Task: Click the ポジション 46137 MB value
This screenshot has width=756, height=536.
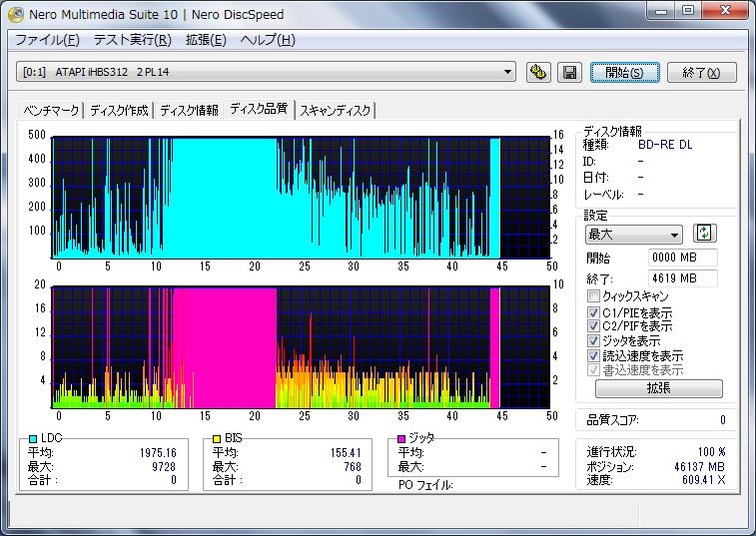Action: click(700, 466)
